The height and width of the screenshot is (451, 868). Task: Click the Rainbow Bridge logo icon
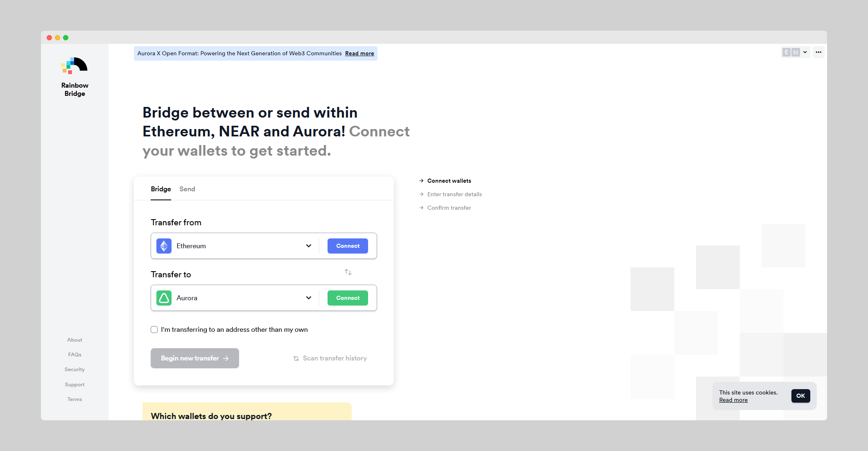[x=75, y=66]
